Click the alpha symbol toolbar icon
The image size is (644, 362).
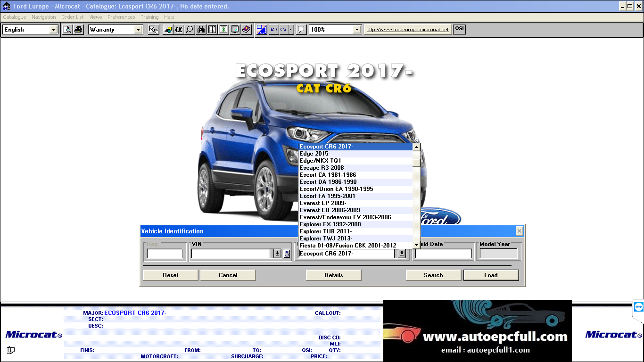[x=179, y=30]
